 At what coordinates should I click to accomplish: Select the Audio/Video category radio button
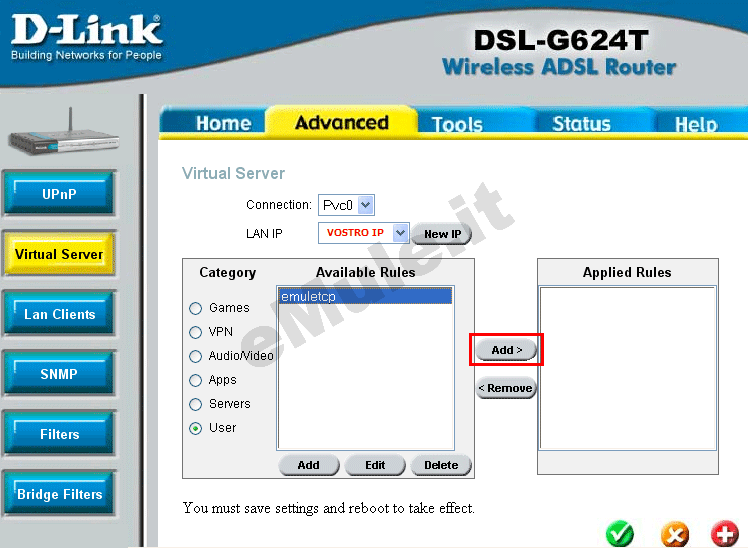196,356
